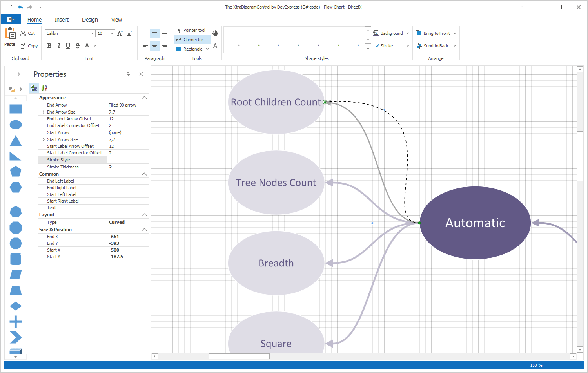Open the Design ribbon tab
The height and width of the screenshot is (373, 588).
pos(90,19)
